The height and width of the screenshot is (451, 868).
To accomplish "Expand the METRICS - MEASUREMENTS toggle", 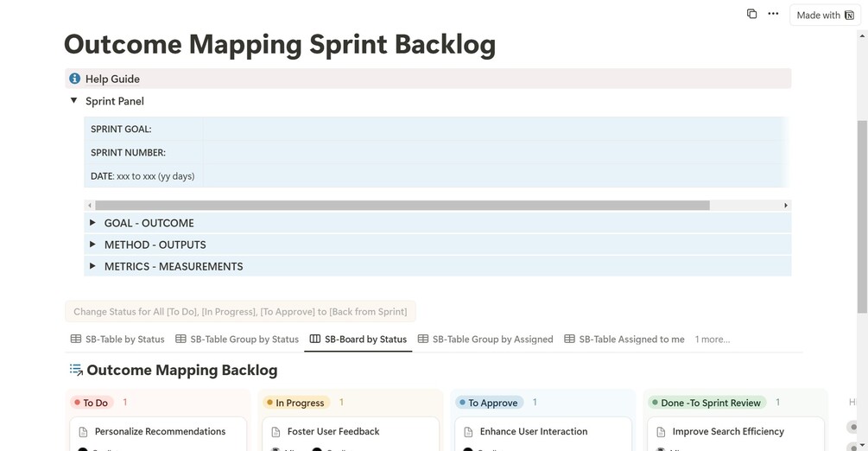I will [x=92, y=266].
